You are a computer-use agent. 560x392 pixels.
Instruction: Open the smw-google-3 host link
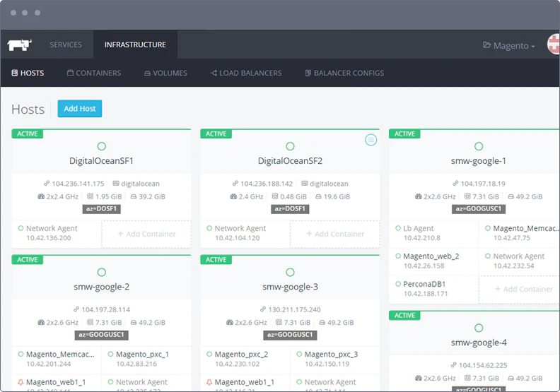coord(290,287)
